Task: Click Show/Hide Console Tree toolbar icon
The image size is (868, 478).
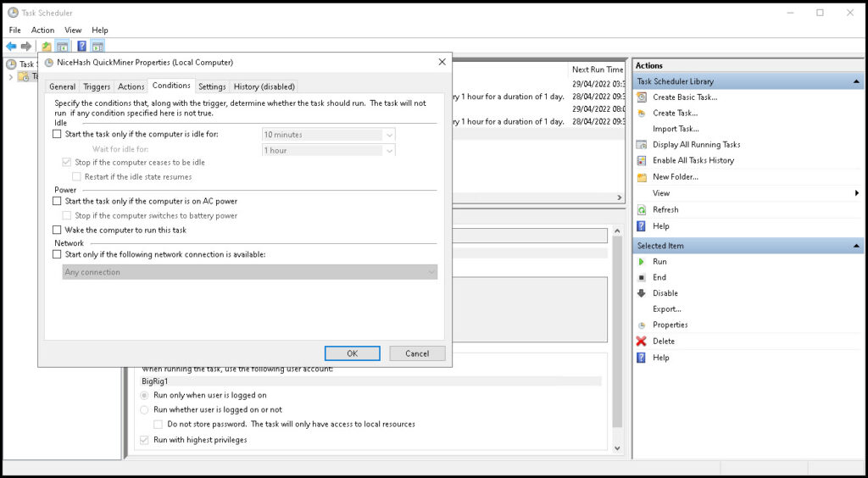Action: (x=62, y=47)
